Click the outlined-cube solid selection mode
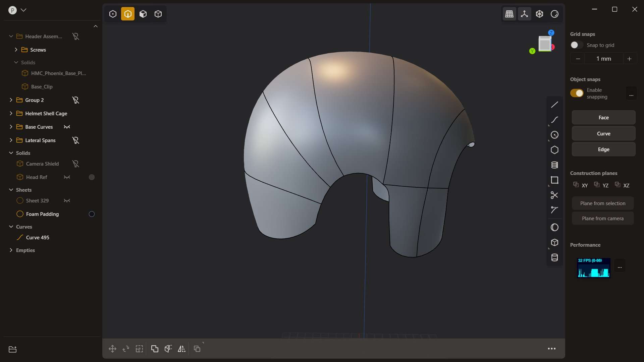Screen dimensions: 644x362 coord(158,14)
